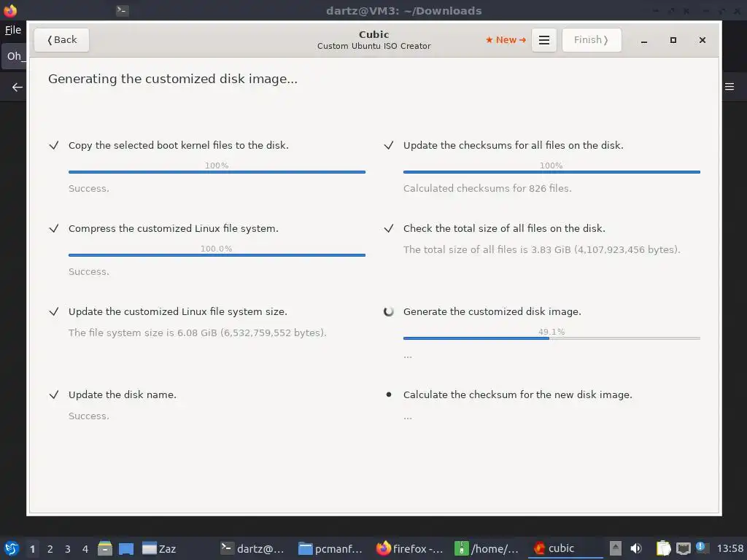Click the Finish button in Cubic
Viewport: 747px width, 560px height.
[591, 40]
